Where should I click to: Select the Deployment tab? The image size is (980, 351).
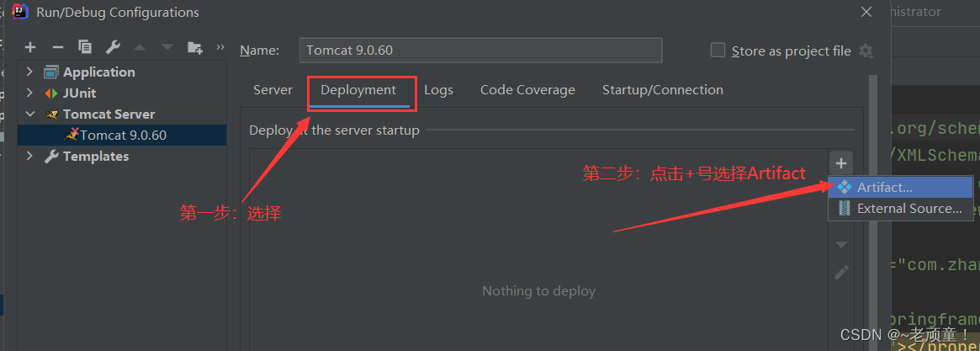358,90
